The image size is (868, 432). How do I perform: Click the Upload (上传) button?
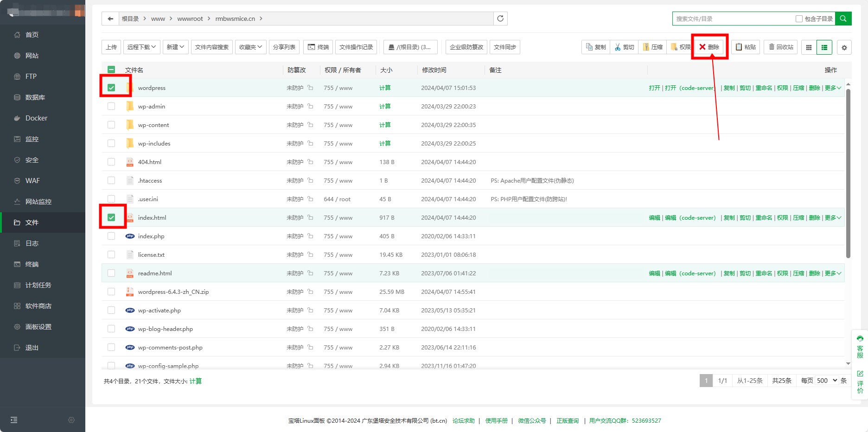(x=111, y=47)
